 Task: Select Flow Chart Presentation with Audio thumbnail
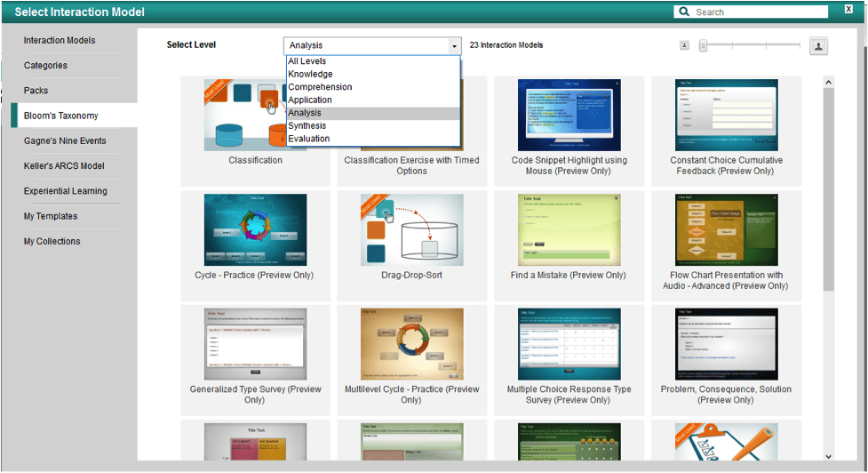[726, 230]
